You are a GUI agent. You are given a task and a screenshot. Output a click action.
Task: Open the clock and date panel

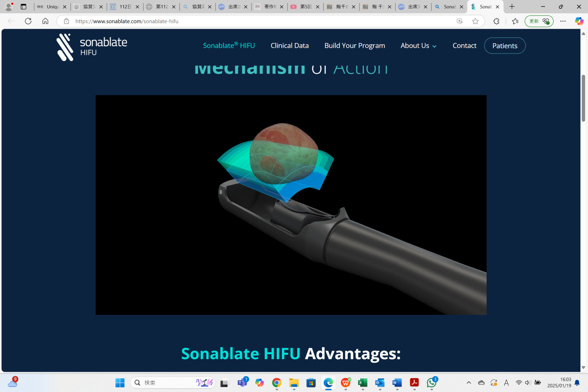coord(559,383)
